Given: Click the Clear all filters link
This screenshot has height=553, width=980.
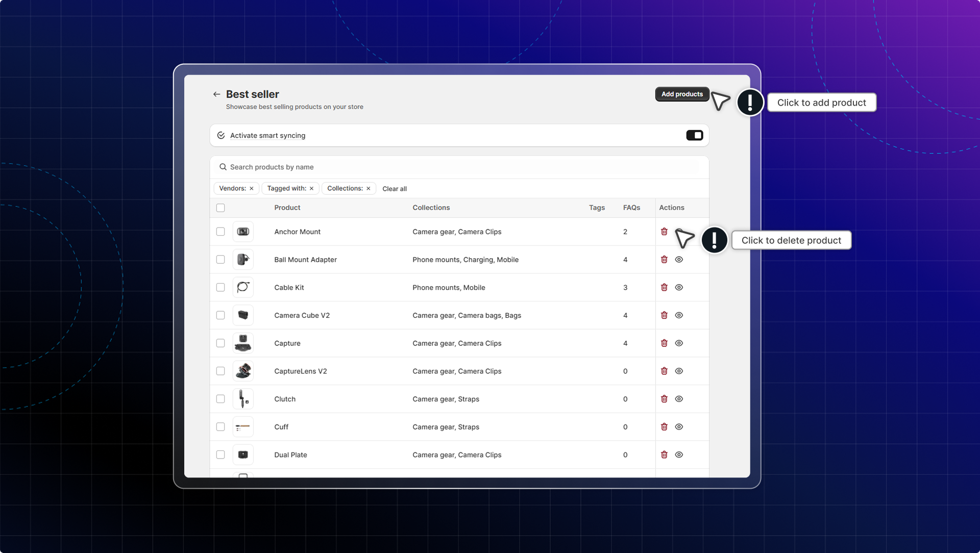Looking at the screenshot, I should (x=395, y=189).
